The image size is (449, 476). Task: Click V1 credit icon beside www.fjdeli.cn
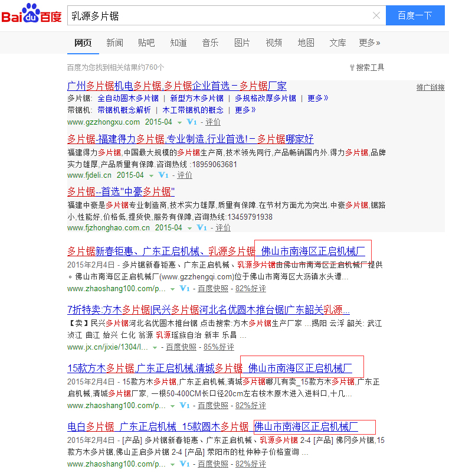coord(163,175)
